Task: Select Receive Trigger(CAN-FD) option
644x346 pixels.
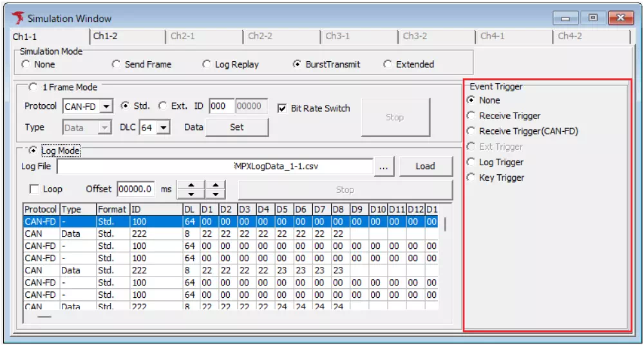Action: click(x=471, y=131)
